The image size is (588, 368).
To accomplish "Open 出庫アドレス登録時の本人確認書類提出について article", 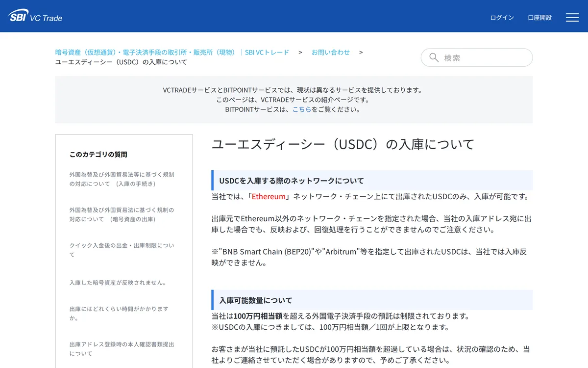I will [122, 349].
